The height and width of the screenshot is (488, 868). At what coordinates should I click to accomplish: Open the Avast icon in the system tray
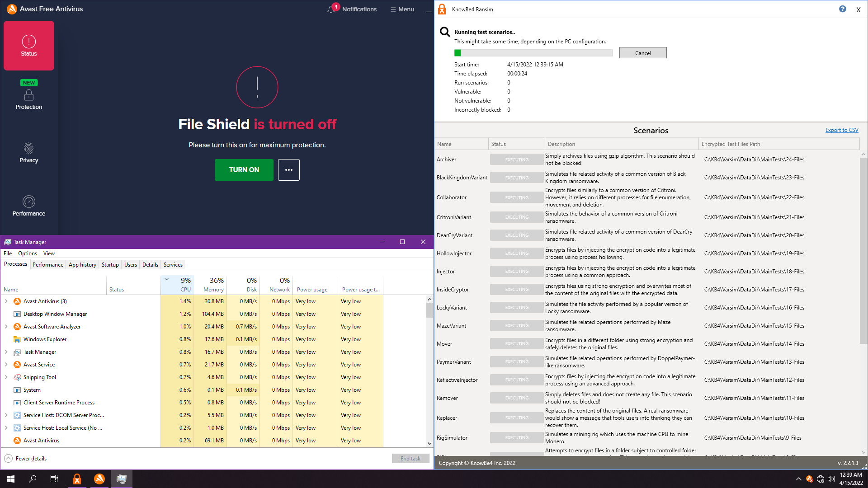click(810, 479)
